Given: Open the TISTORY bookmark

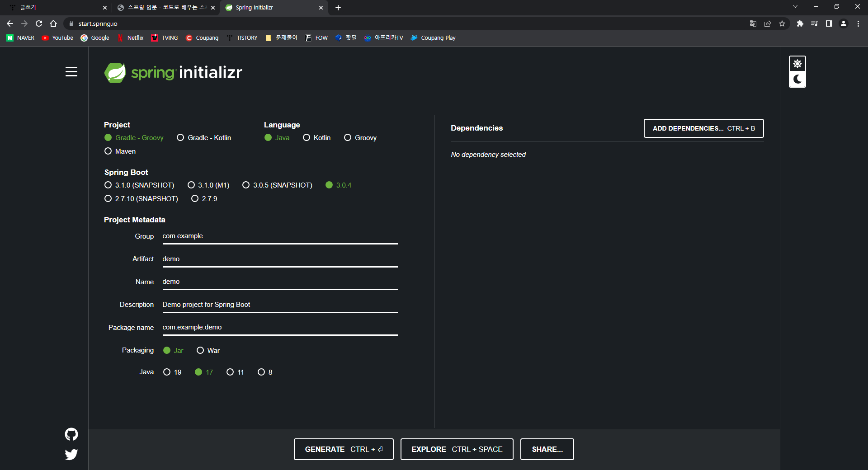Looking at the screenshot, I should pyautogui.click(x=242, y=38).
